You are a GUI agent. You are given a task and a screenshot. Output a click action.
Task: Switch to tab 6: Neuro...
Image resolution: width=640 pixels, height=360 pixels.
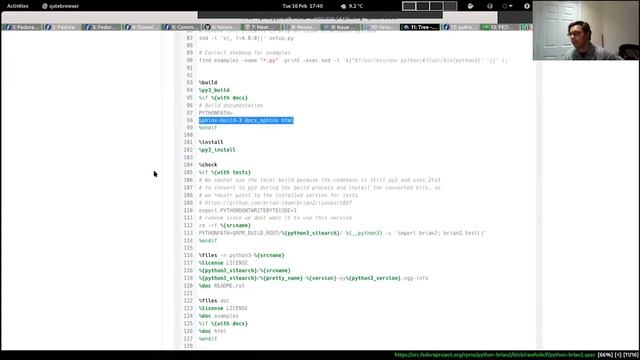222,27
